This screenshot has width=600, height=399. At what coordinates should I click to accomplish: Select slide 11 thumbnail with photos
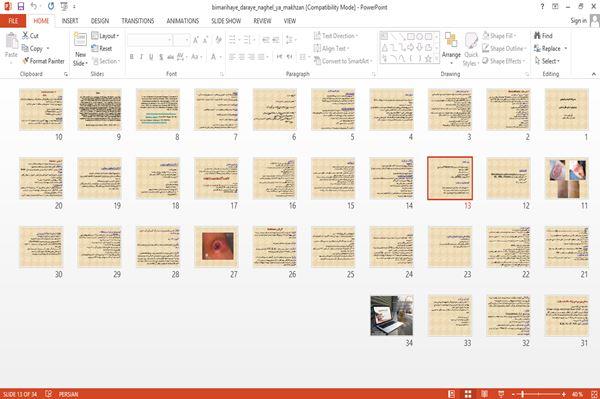566,178
